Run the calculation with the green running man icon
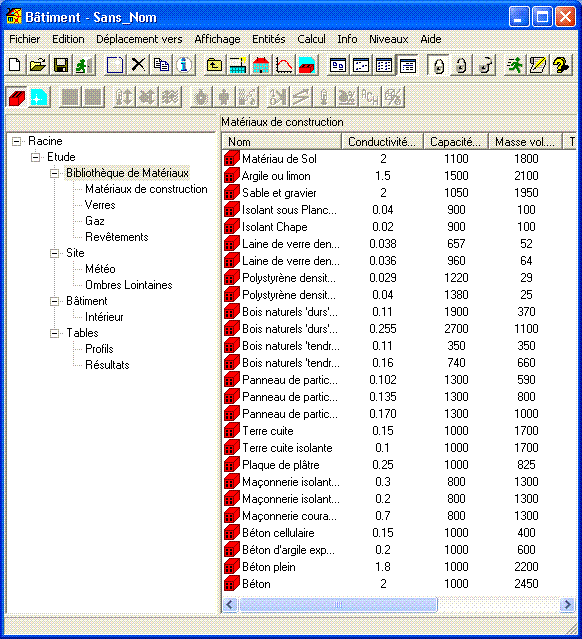The height and width of the screenshot is (639, 582). [515, 65]
